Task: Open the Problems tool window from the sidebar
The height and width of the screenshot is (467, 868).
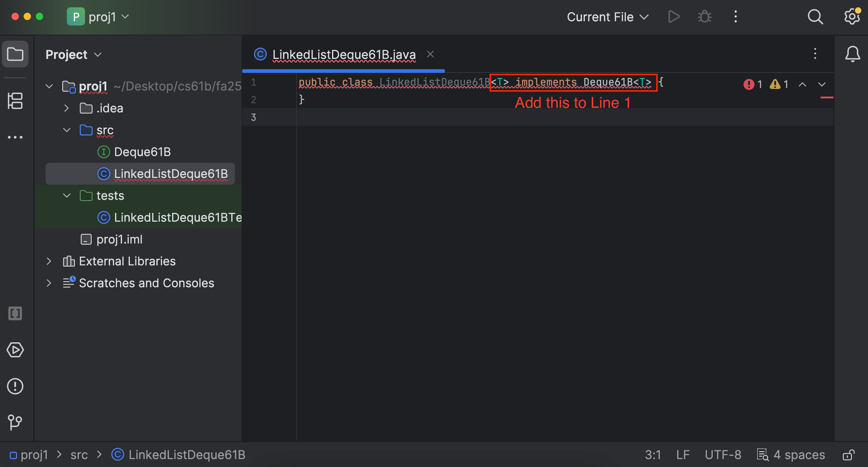Action: tap(15, 387)
